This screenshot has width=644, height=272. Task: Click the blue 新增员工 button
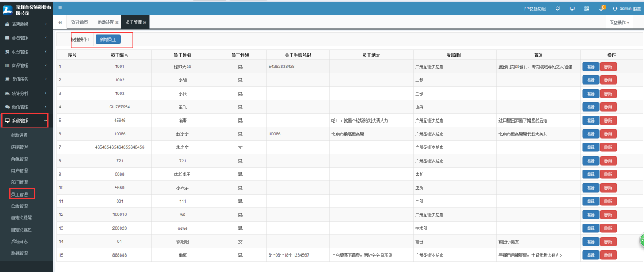(x=108, y=39)
